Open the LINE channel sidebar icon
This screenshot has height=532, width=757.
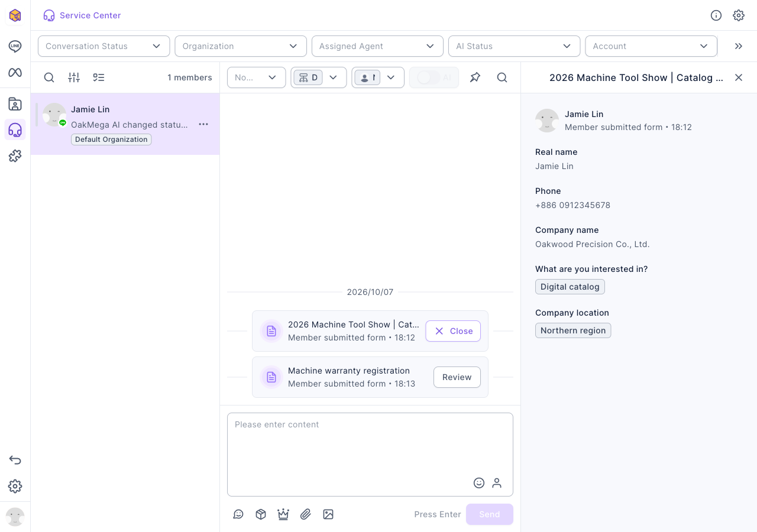click(x=15, y=46)
